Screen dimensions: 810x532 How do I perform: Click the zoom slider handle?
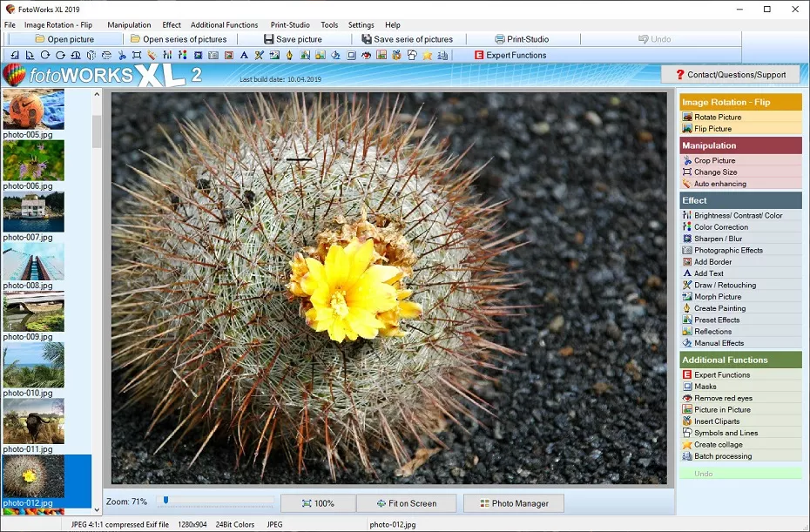click(165, 501)
